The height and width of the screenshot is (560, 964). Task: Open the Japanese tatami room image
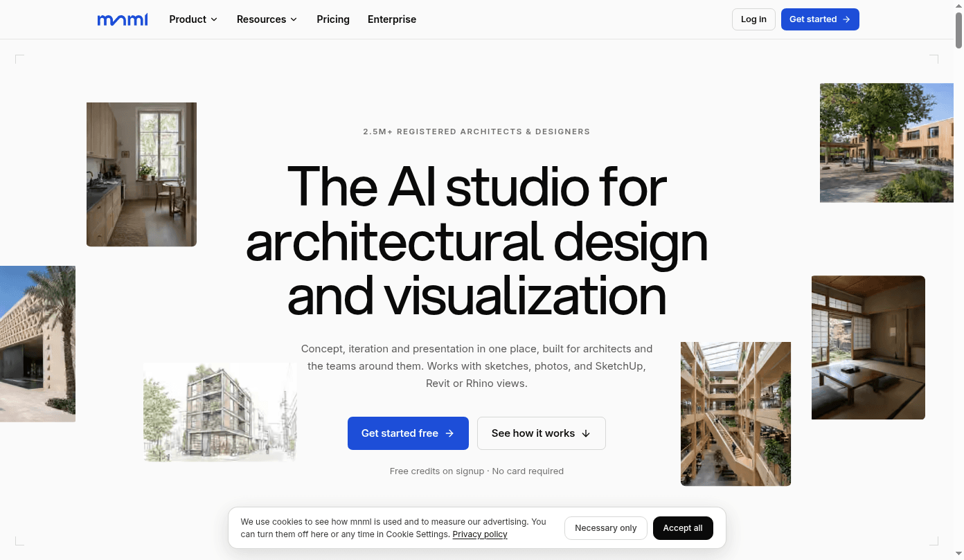pyautogui.click(x=868, y=347)
